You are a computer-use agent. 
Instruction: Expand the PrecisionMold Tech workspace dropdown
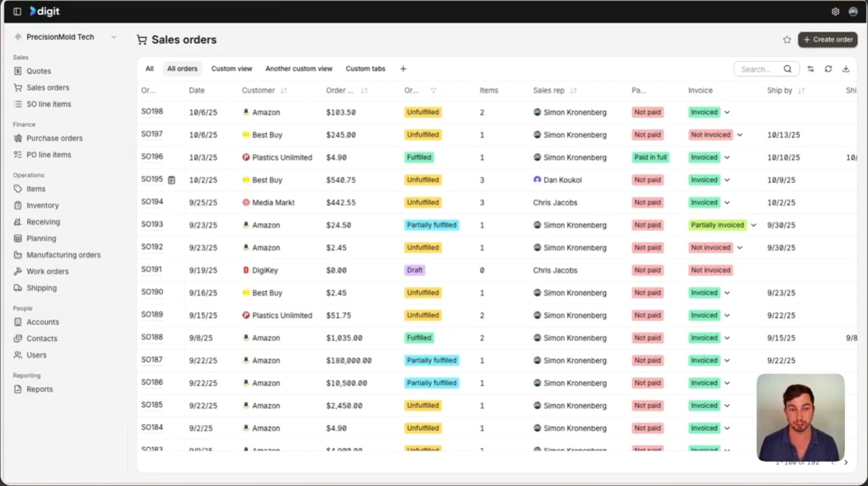coord(114,37)
